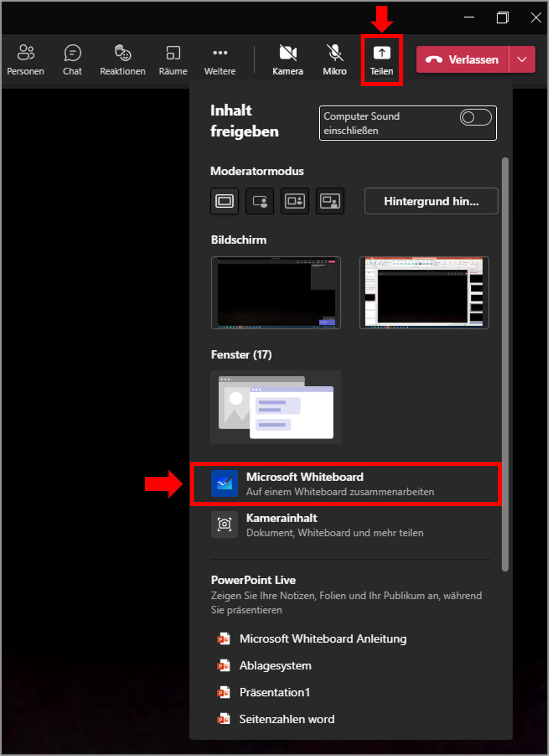Open Räume breakout rooms
The image size is (549, 756).
[173, 60]
